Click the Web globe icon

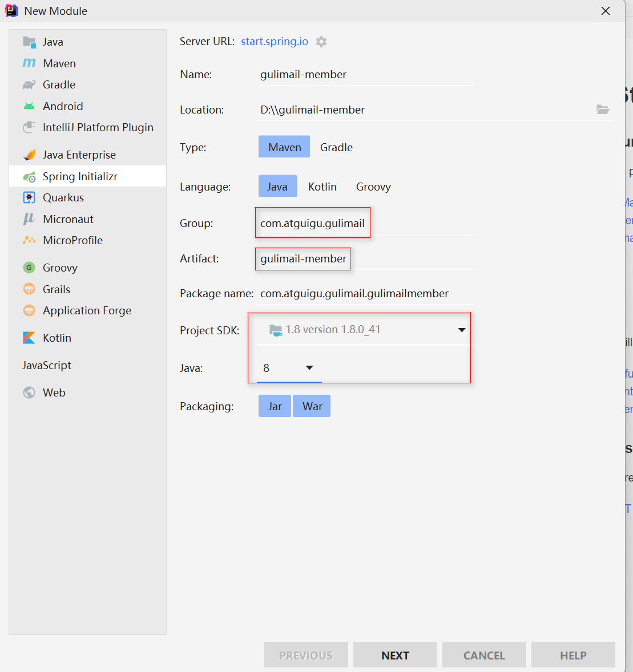pyautogui.click(x=29, y=392)
